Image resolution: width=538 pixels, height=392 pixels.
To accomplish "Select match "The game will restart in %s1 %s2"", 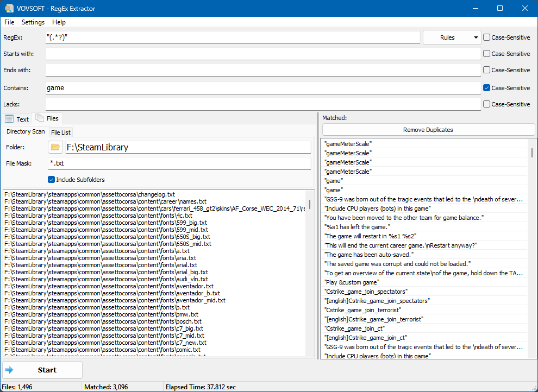I will 370,236.
